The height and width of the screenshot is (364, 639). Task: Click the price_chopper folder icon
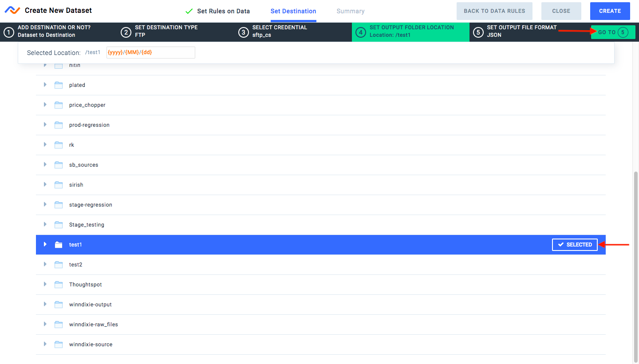point(59,105)
